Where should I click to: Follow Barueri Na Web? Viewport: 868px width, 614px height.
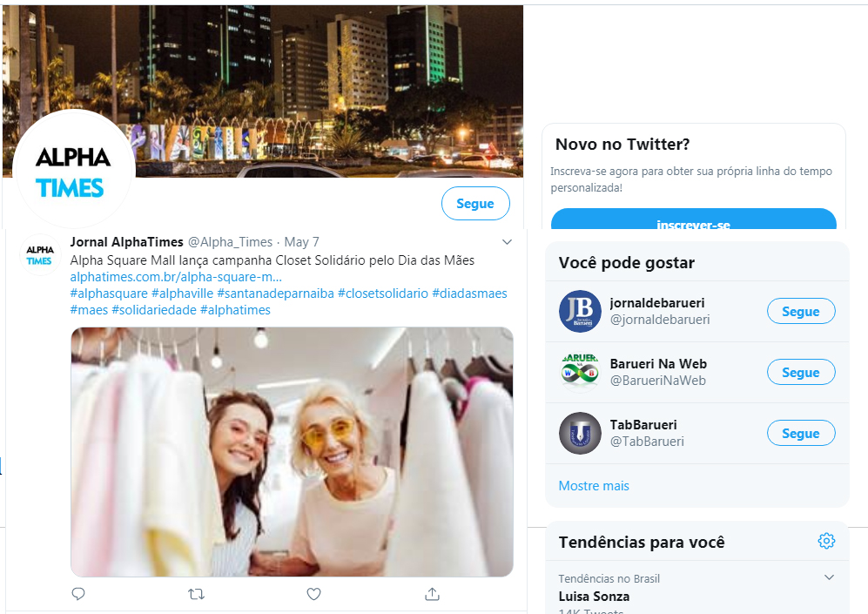click(800, 372)
